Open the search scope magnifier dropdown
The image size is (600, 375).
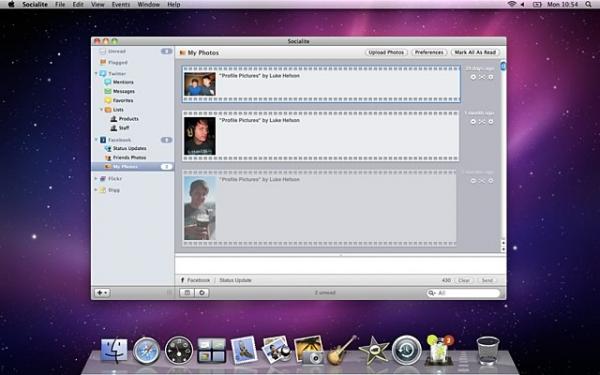tap(432, 293)
